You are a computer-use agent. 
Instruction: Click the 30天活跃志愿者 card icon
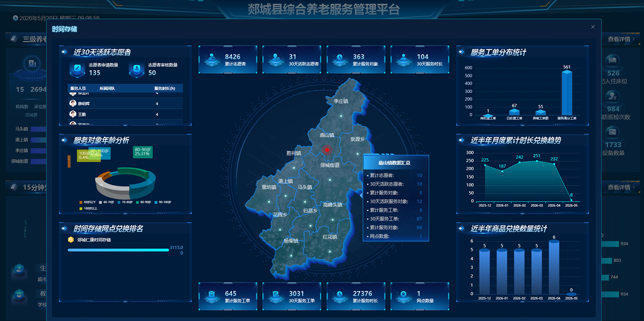point(276,60)
